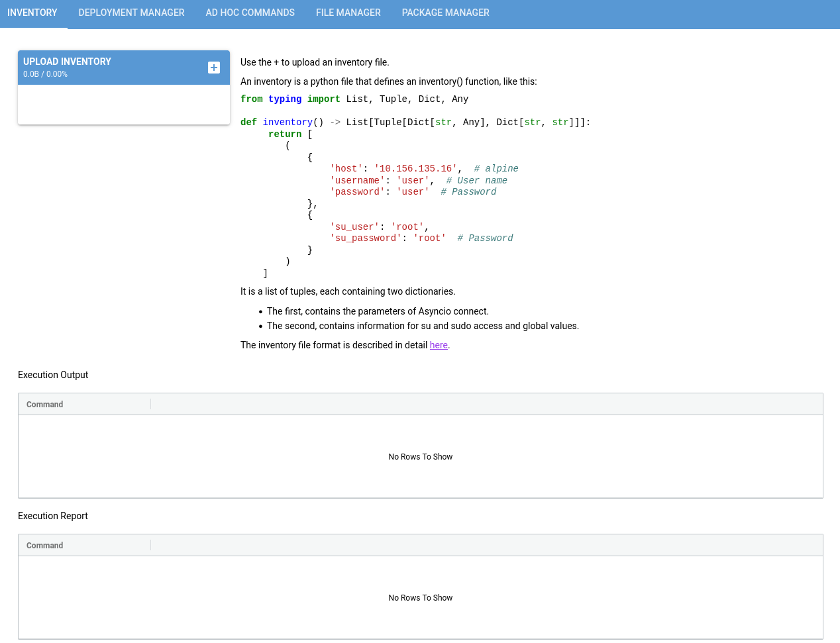Click the Execution Report heading

pyautogui.click(x=53, y=516)
